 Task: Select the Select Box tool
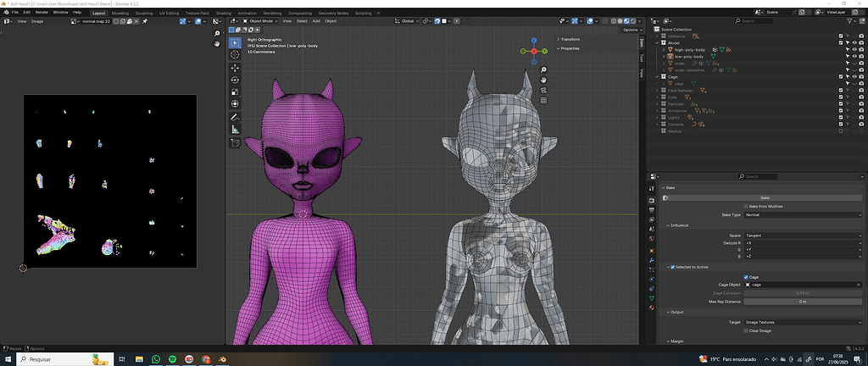(x=235, y=42)
